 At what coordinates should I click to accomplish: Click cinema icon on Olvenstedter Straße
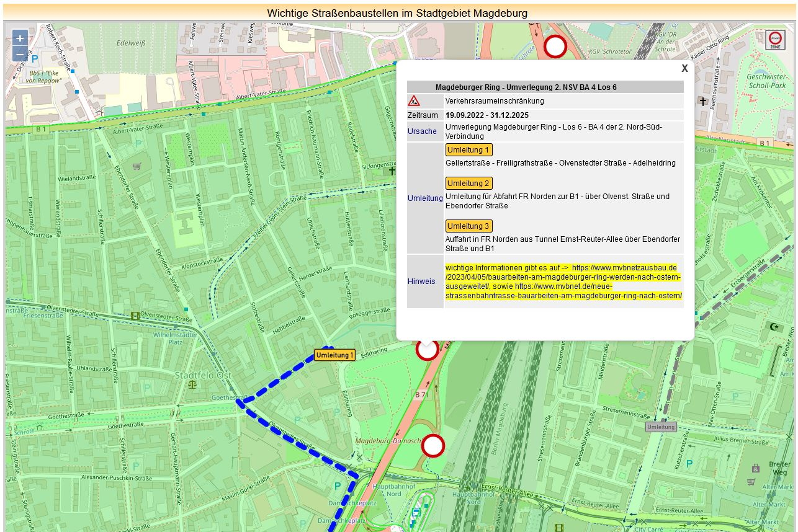pyautogui.click(x=135, y=316)
